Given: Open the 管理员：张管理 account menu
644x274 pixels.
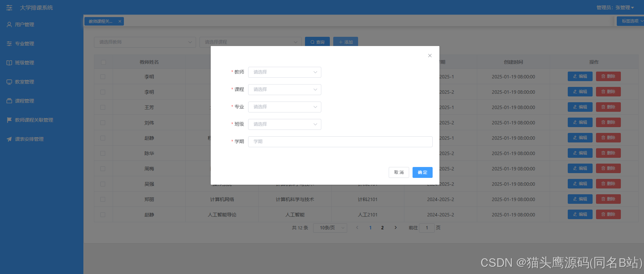Looking at the screenshot, I should tap(615, 7).
